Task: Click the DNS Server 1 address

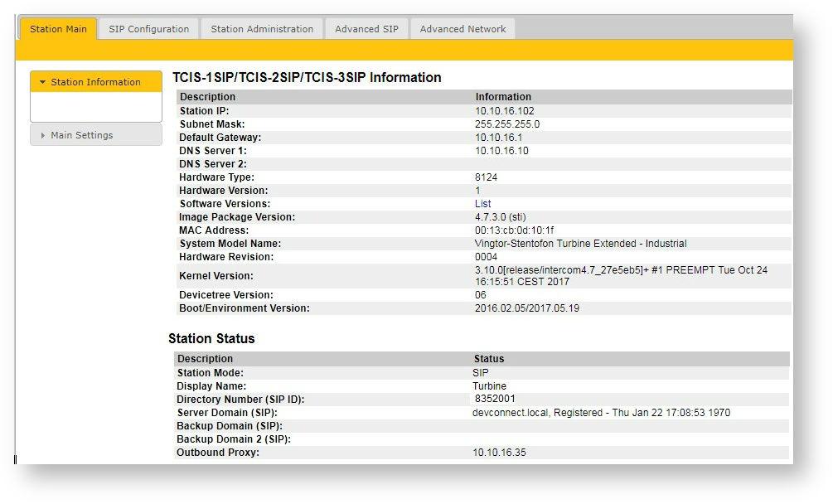Action: pyautogui.click(x=501, y=151)
